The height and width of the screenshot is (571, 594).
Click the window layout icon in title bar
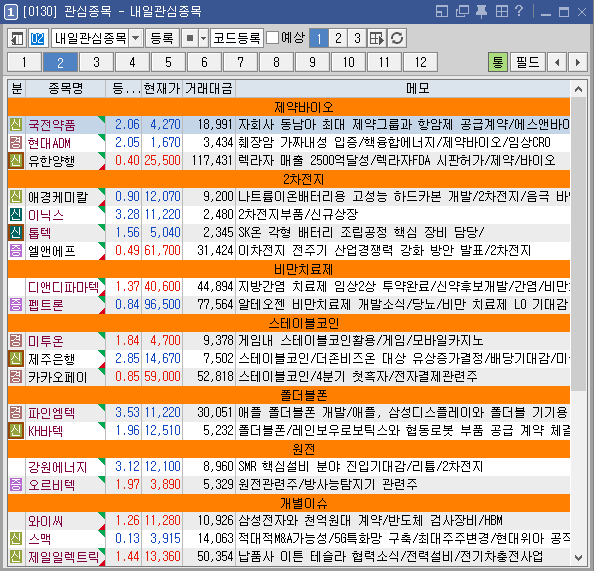tap(442, 11)
